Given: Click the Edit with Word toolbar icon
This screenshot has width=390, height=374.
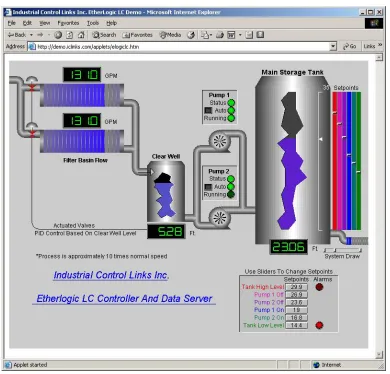Looking at the screenshot, I should point(231,35).
